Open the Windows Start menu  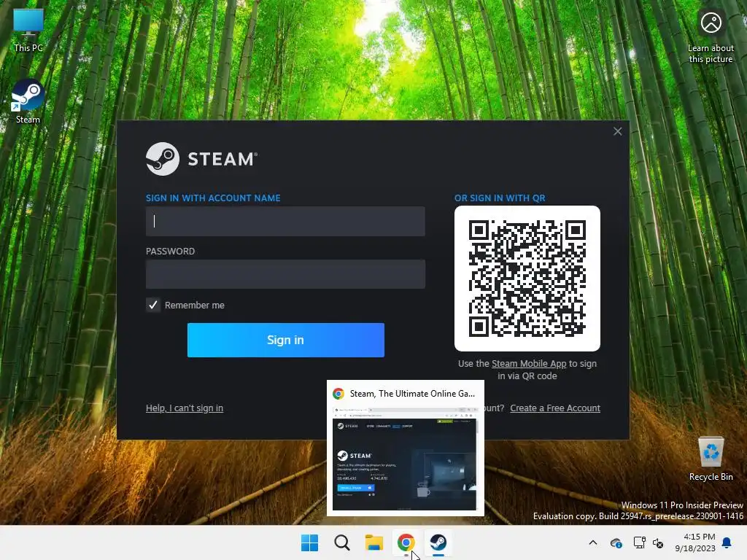tap(309, 542)
